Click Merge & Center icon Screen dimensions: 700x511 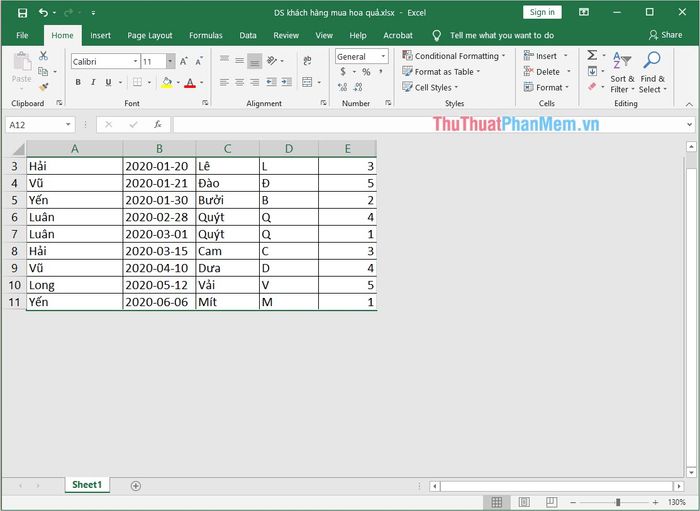[x=307, y=82]
